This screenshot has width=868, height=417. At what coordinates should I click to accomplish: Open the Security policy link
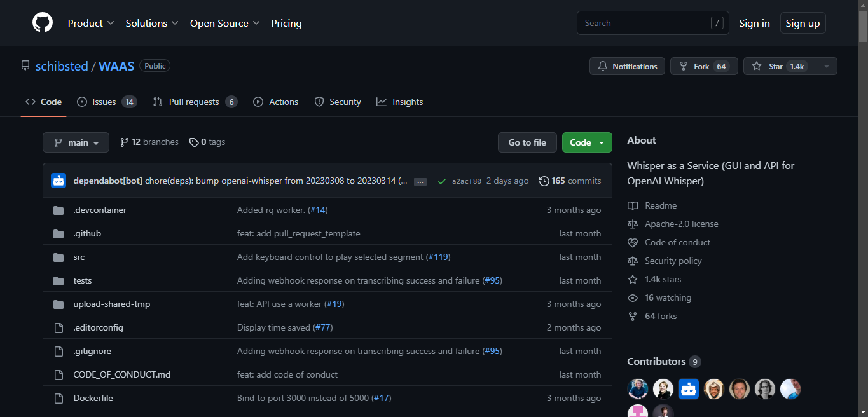(x=665, y=261)
